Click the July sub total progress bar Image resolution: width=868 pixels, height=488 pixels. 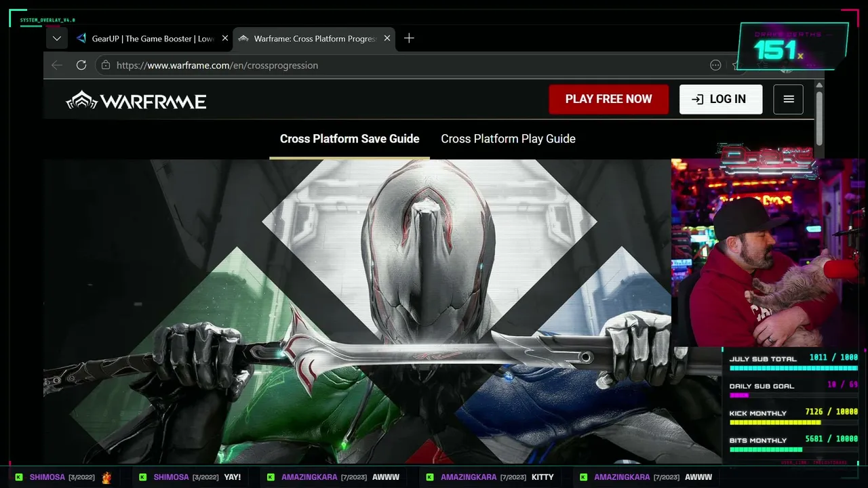793,368
